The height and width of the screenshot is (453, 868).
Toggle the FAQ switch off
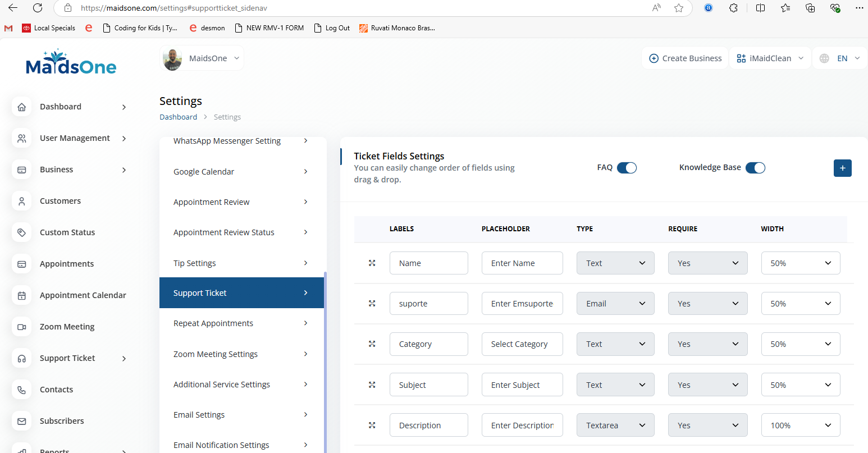coord(627,168)
